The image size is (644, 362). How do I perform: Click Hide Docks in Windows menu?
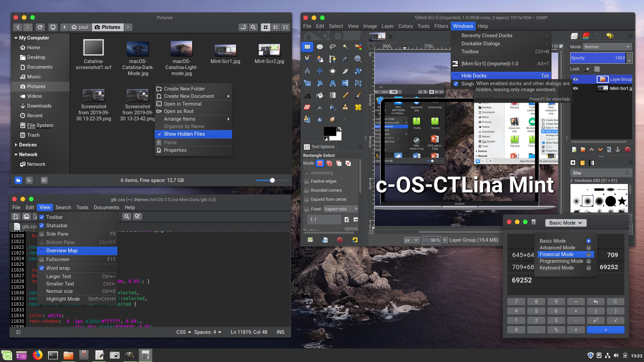(501, 76)
